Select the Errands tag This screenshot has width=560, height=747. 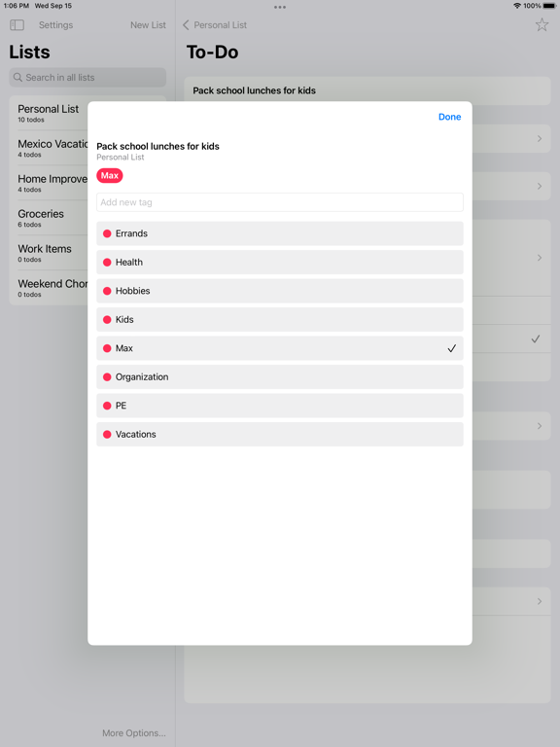[x=280, y=233]
